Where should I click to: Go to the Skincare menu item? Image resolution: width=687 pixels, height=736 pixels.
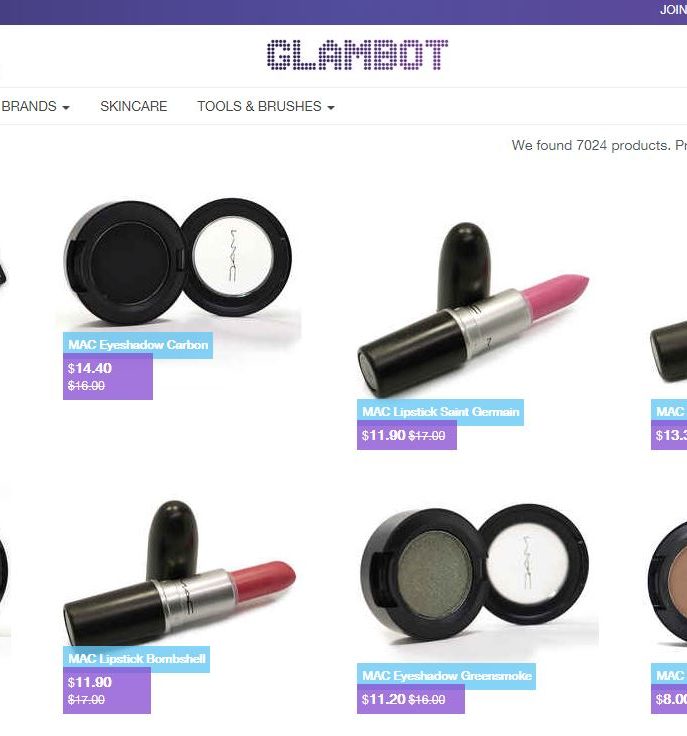coord(134,106)
